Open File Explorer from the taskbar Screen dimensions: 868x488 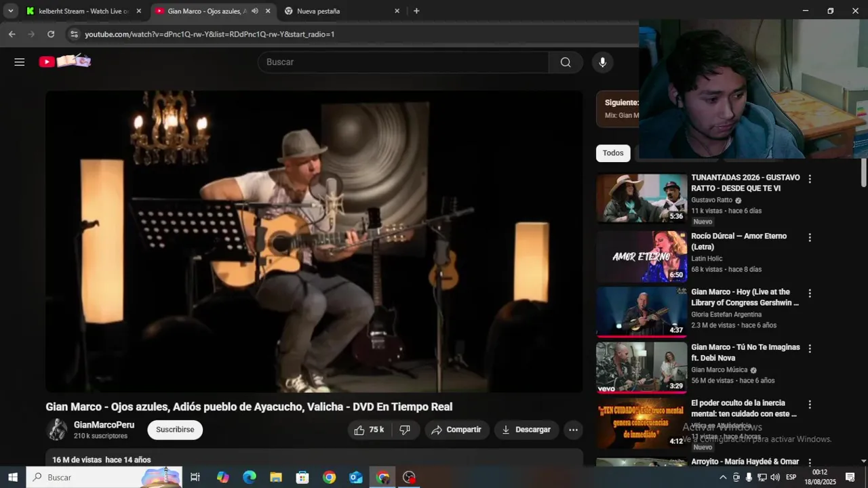coord(276,477)
